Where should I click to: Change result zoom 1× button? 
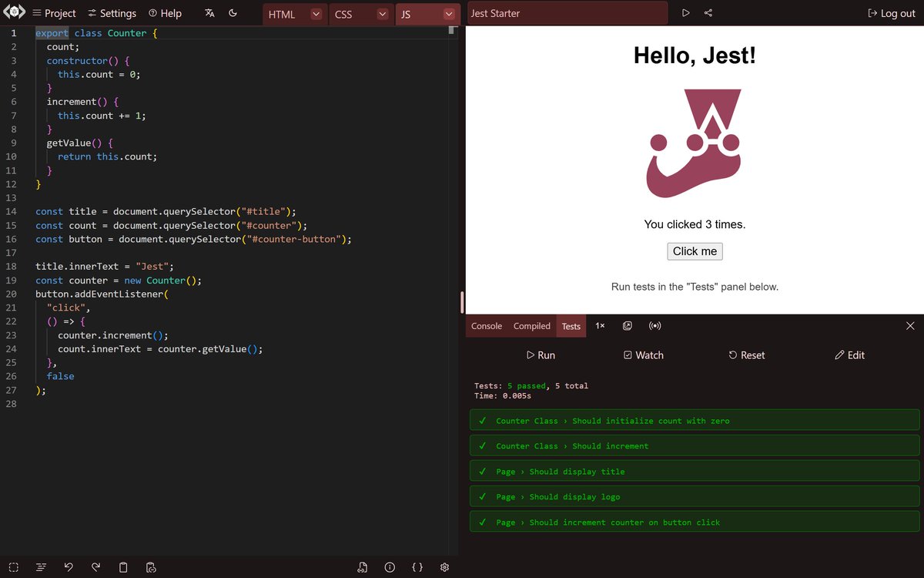[x=600, y=326]
